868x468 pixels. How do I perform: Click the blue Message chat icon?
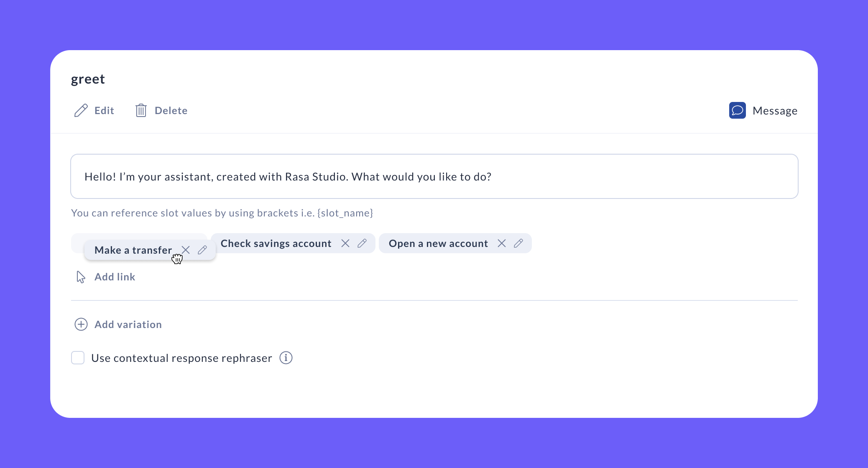737,110
